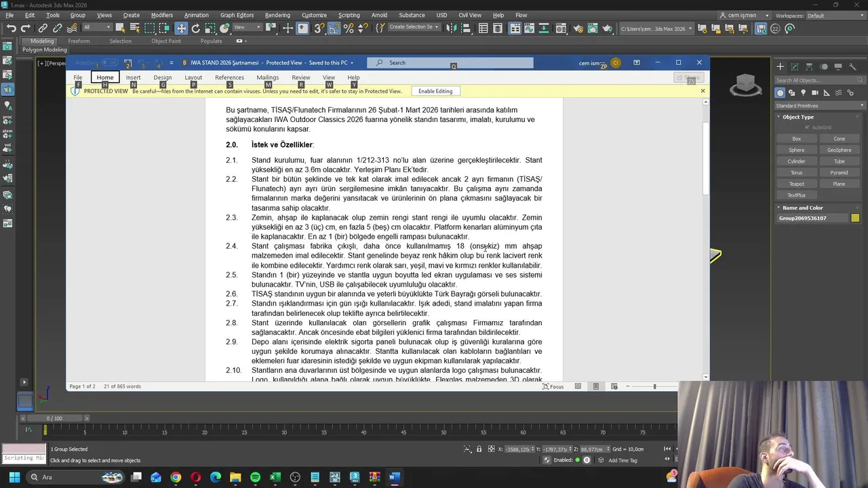Open the Workspaces Default dropdown
Image resolution: width=868 pixels, height=488 pixels.
[x=835, y=16]
